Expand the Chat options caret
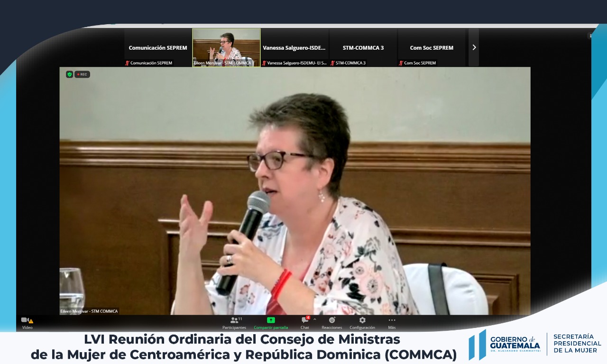The height and width of the screenshot is (364, 607). coord(314,319)
